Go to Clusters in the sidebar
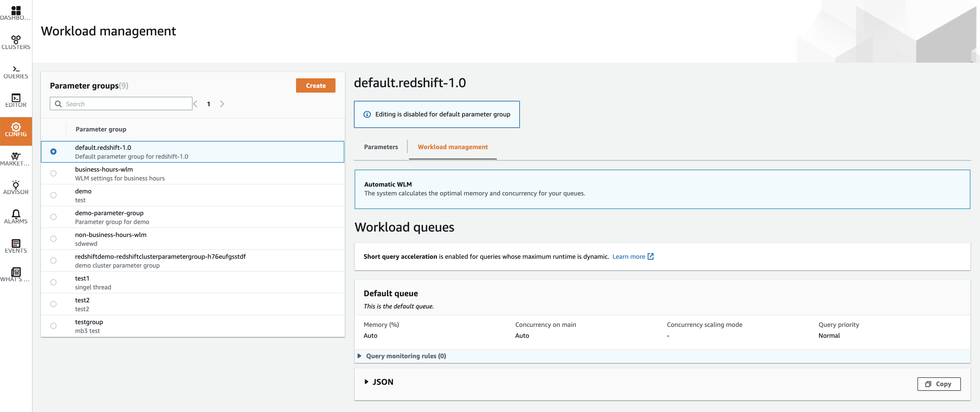Viewport: 980px width, 412px height. click(x=16, y=42)
